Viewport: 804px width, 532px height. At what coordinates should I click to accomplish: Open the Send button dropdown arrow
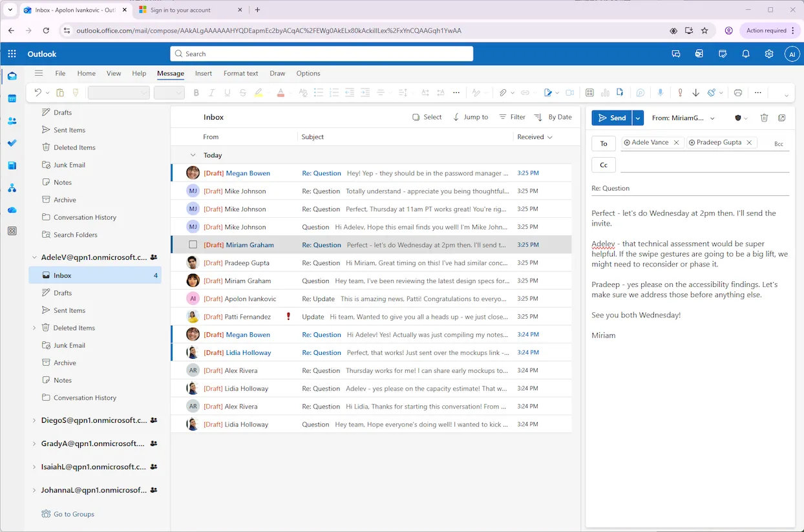coord(638,118)
